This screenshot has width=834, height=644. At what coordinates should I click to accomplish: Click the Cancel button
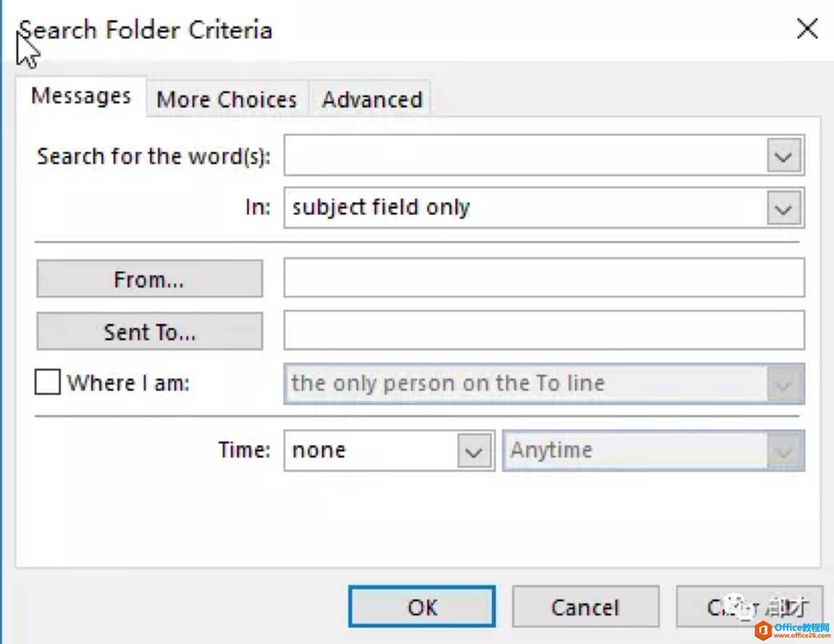(585, 607)
